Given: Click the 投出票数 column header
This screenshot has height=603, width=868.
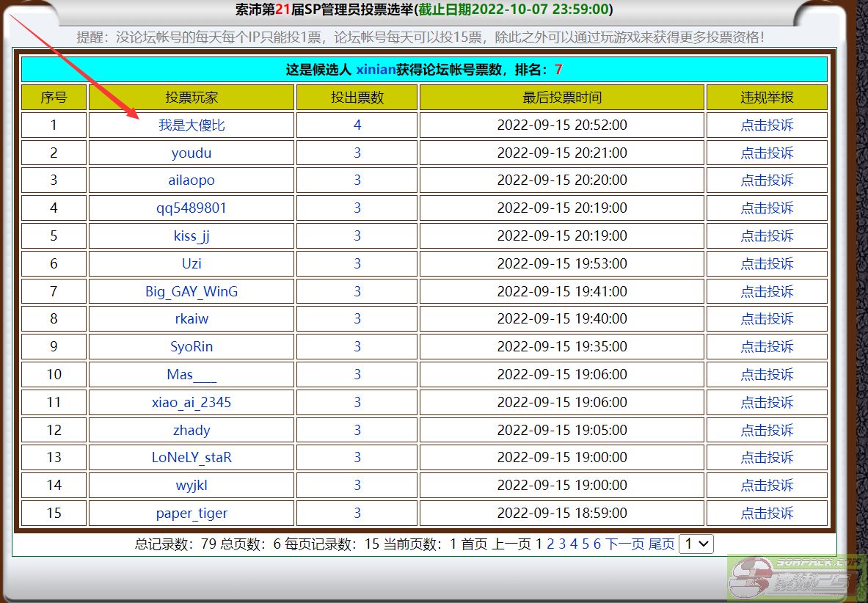Looking at the screenshot, I should [x=357, y=98].
